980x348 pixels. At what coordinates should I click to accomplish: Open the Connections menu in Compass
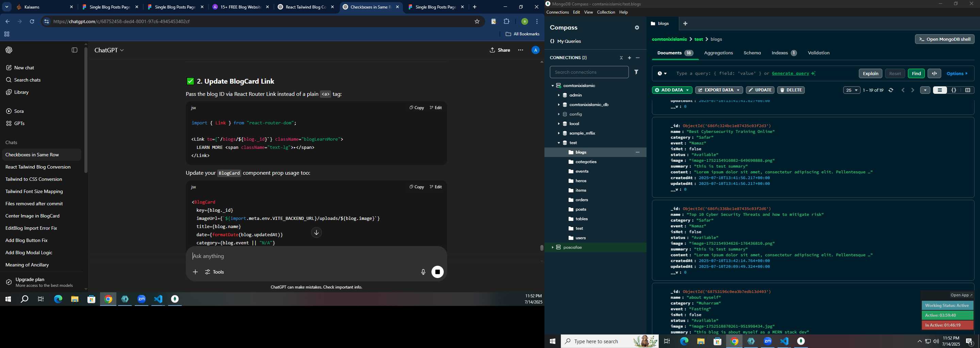tap(557, 12)
